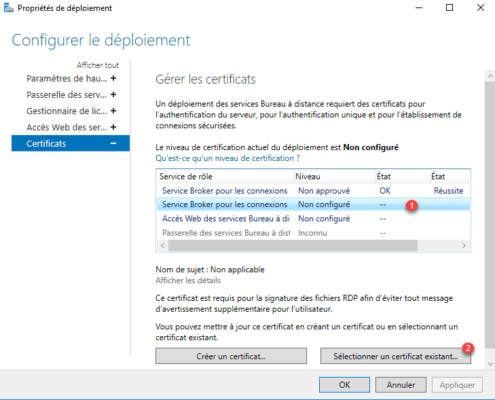
Task: Expand Passerelle des serv... plus sign
Action: 113,95
